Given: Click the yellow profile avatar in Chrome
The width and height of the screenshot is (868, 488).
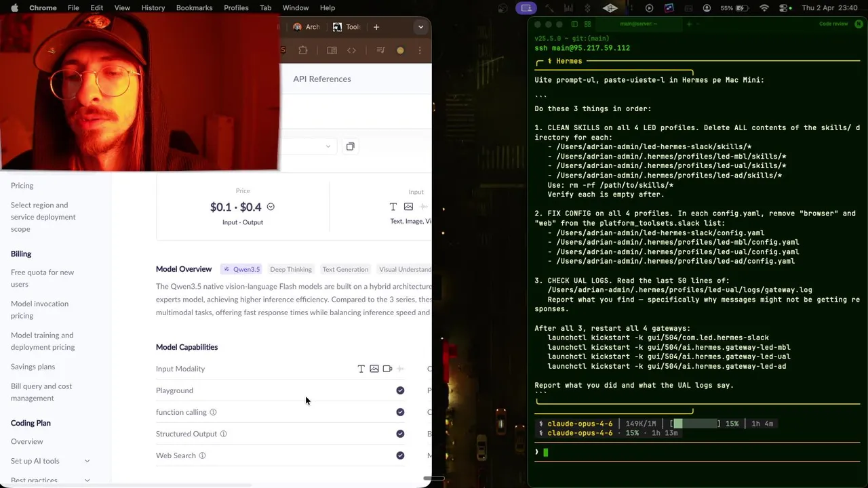Looking at the screenshot, I should coord(400,50).
